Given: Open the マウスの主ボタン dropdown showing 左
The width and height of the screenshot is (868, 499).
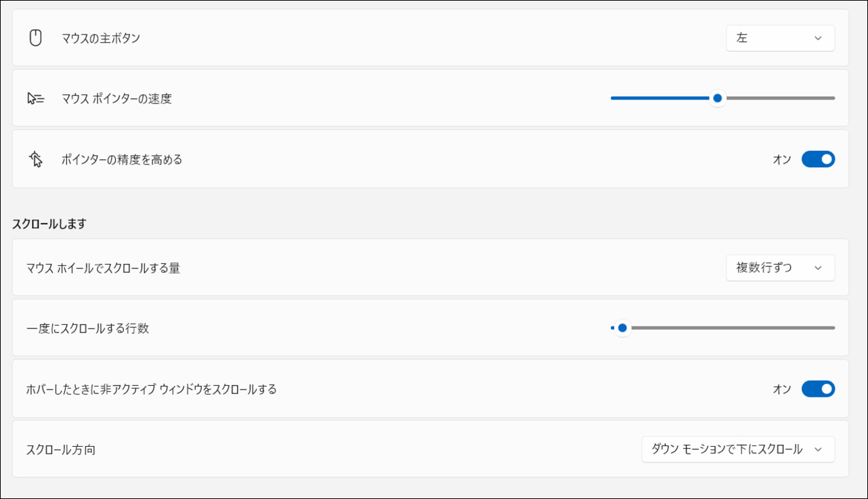Looking at the screenshot, I should click(x=780, y=38).
